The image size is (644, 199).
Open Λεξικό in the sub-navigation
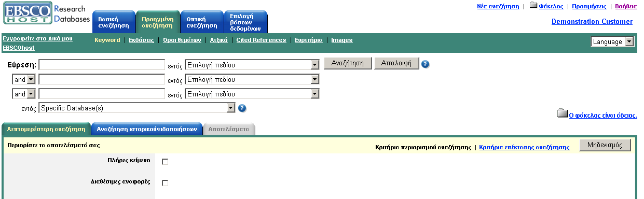[218, 40]
